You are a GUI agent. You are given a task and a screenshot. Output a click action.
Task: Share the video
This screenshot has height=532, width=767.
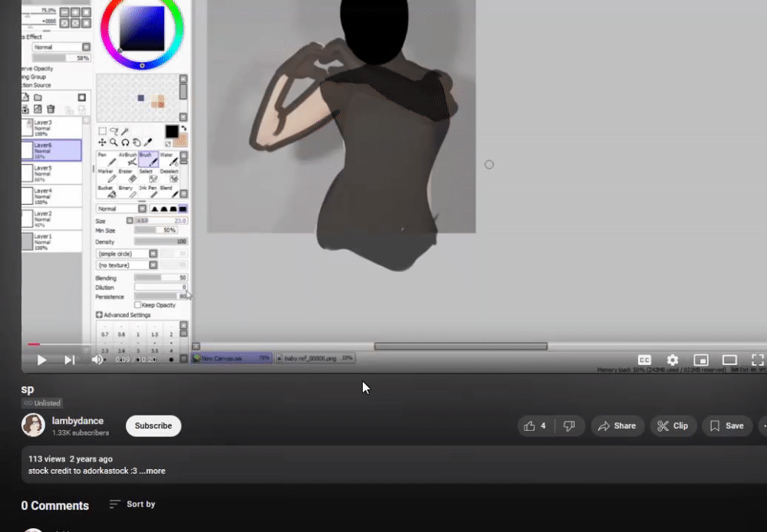(x=617, y=426)
